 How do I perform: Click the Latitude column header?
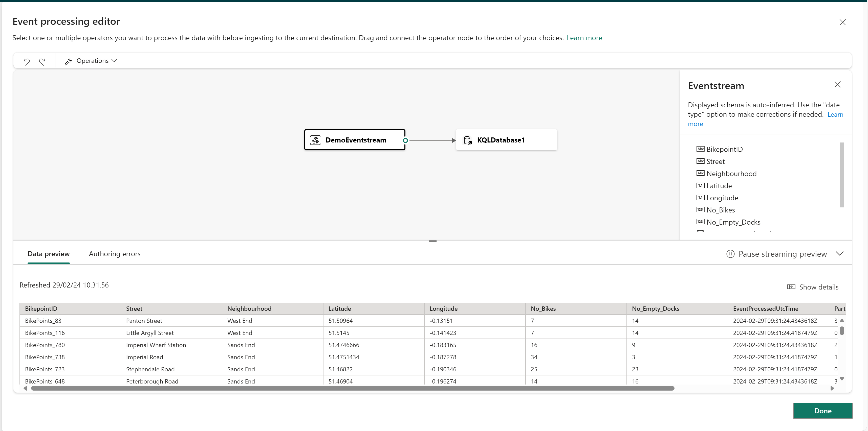pyautogui.click(x=373, y=308)
